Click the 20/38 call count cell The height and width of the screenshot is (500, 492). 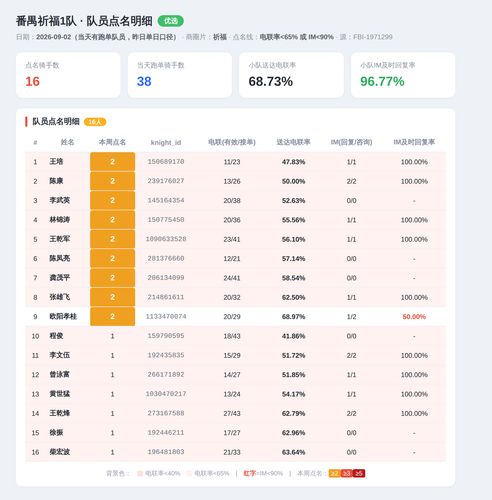tap(232, 201)
